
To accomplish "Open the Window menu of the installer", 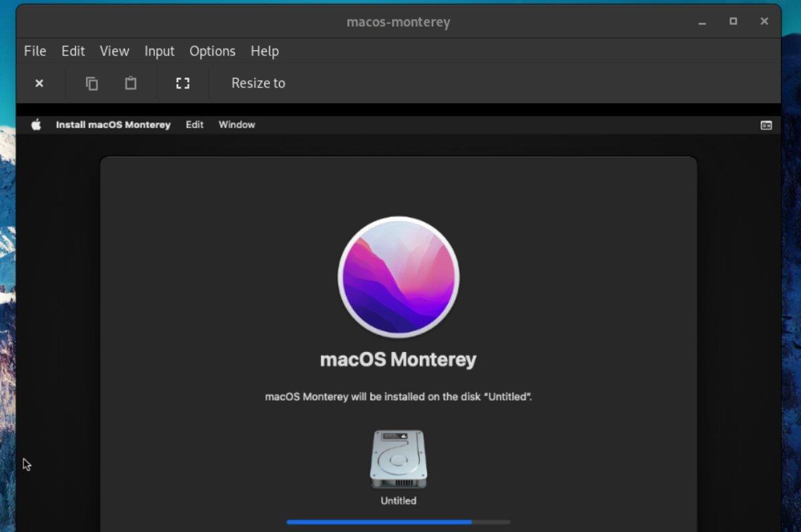I will click(x=236, y=124).
